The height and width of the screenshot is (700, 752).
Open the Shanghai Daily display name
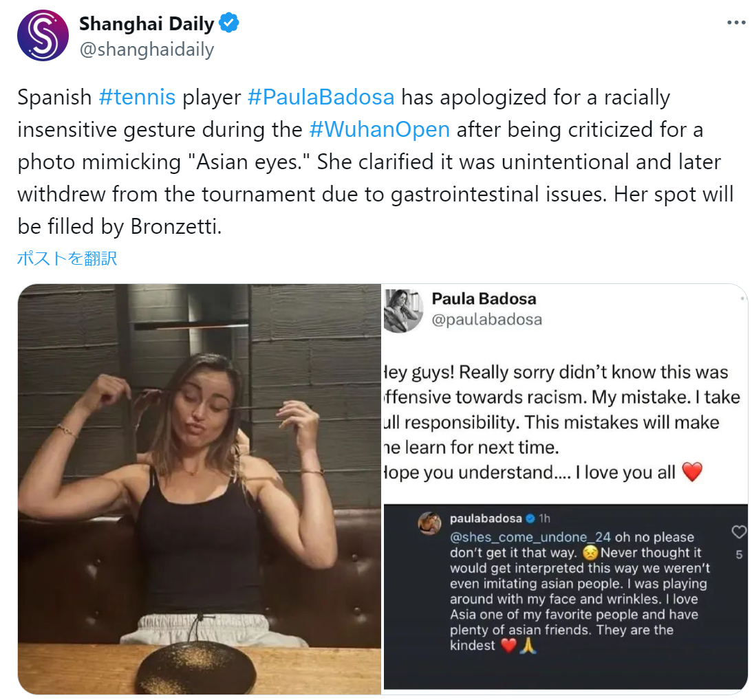147,23
